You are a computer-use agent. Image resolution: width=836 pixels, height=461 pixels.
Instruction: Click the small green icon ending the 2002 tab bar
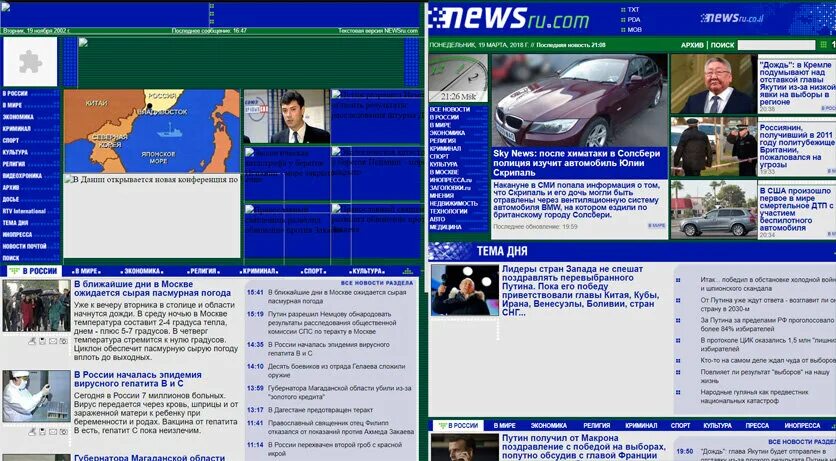408,271
